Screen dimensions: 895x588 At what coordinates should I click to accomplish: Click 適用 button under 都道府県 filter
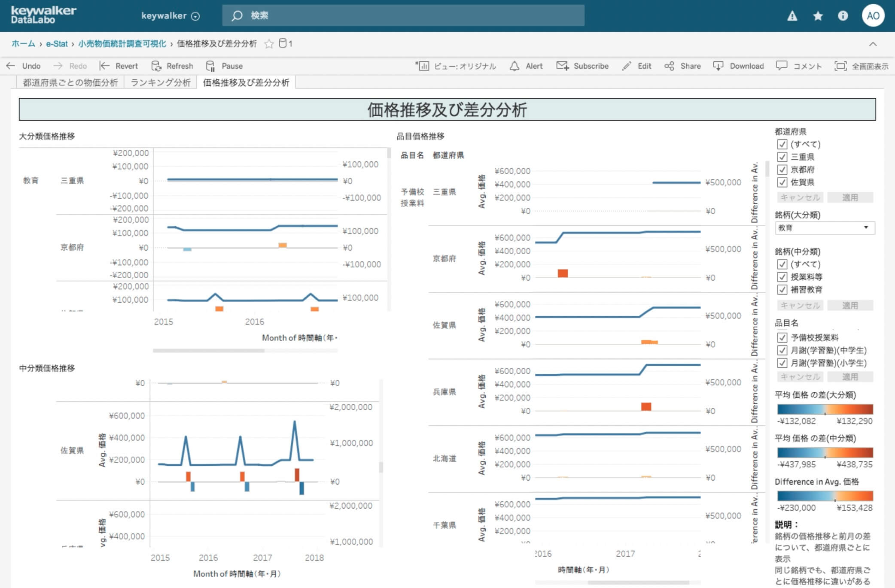click(850, 197)
